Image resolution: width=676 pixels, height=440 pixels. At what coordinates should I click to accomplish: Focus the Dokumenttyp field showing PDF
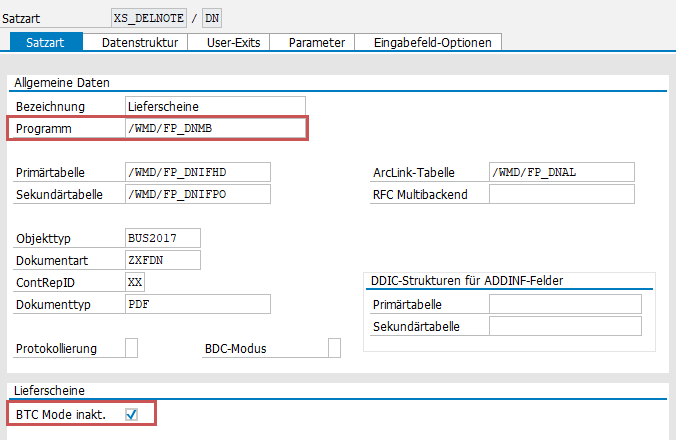coord(197,304)
